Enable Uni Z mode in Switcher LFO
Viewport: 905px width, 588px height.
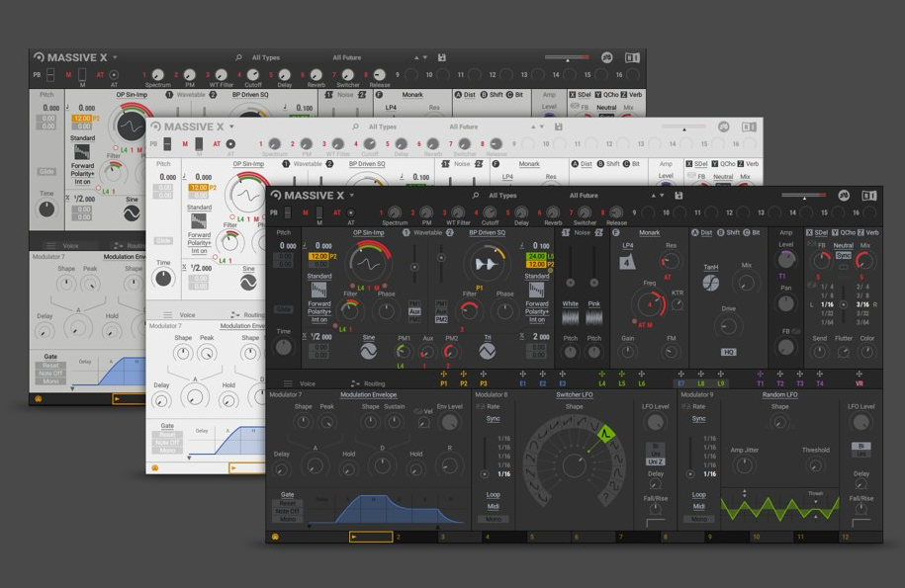tap(655, 462)
